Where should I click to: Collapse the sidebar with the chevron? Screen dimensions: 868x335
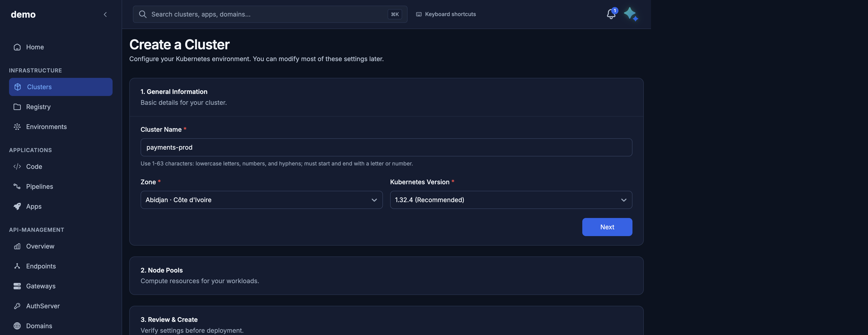pyautogui.click(x=105, y=14)
